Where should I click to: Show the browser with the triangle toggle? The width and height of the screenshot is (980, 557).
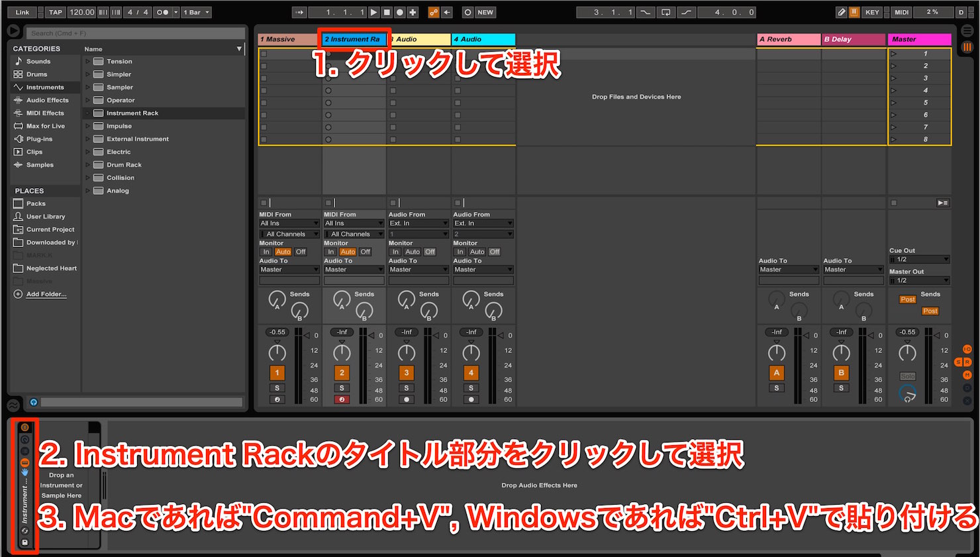pyautogui.click(x=13, y=30)
